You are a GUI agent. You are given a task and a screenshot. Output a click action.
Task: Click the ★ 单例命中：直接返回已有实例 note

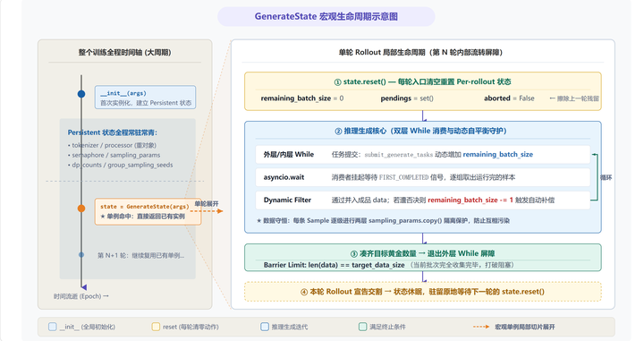142,216
